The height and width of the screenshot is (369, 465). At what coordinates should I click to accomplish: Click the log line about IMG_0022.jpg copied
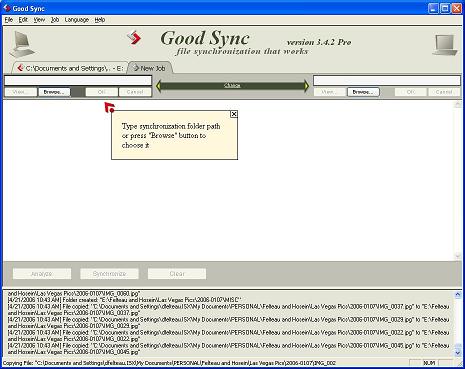[x=228, y=336]
